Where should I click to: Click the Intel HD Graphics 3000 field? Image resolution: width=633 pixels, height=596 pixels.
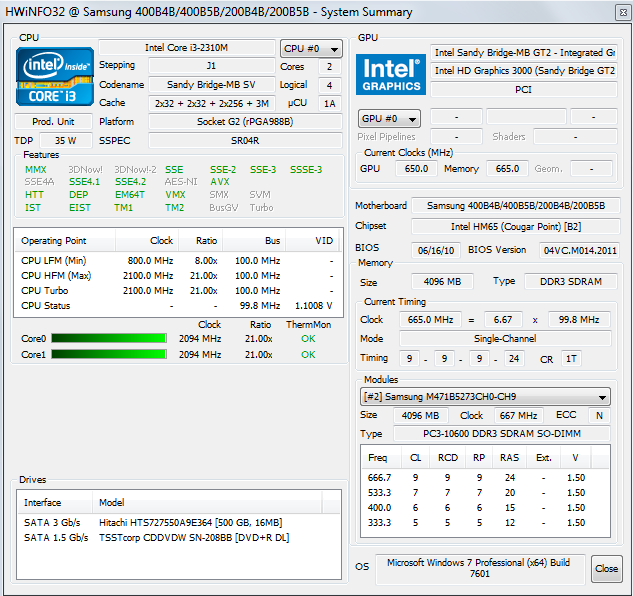click(524, 71)
